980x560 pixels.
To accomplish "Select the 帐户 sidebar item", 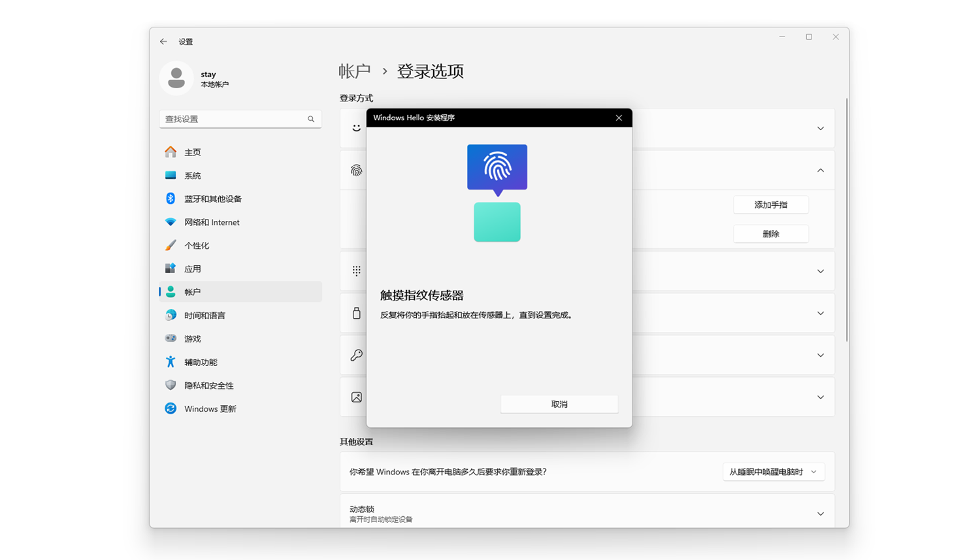I will tap(240, 292).
